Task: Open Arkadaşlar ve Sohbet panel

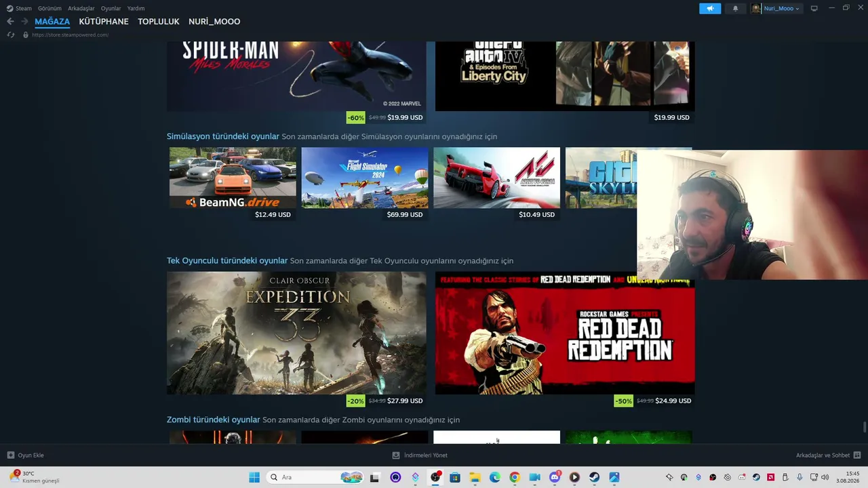Action: point(828,455)
